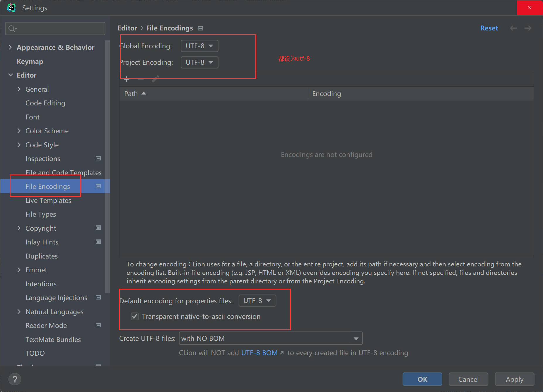Select File Encodings in the tree

point(48,186)
